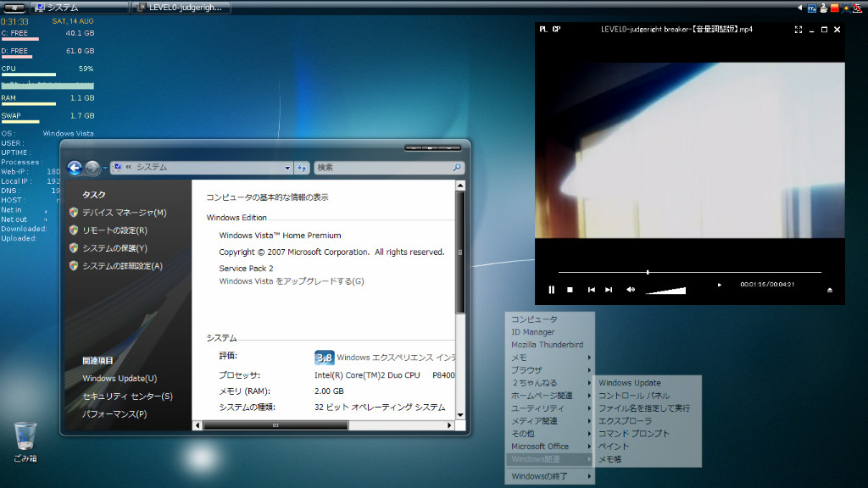The height and width of the screenshot is (488, 868).
Task: Click the red flag tray icon
Action: point(835,8)
